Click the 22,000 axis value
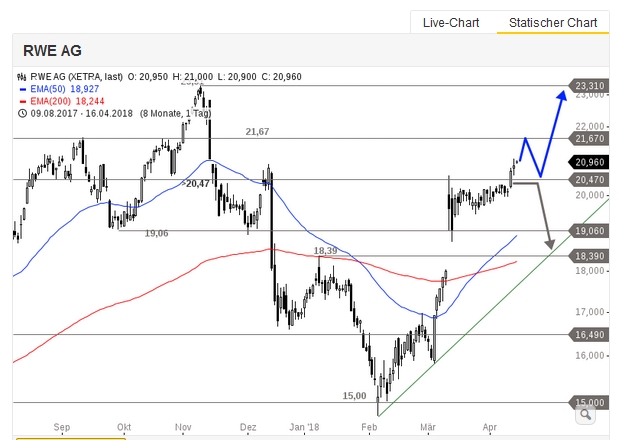The width and height of the screenshot is (628, 440). point(590,127)
